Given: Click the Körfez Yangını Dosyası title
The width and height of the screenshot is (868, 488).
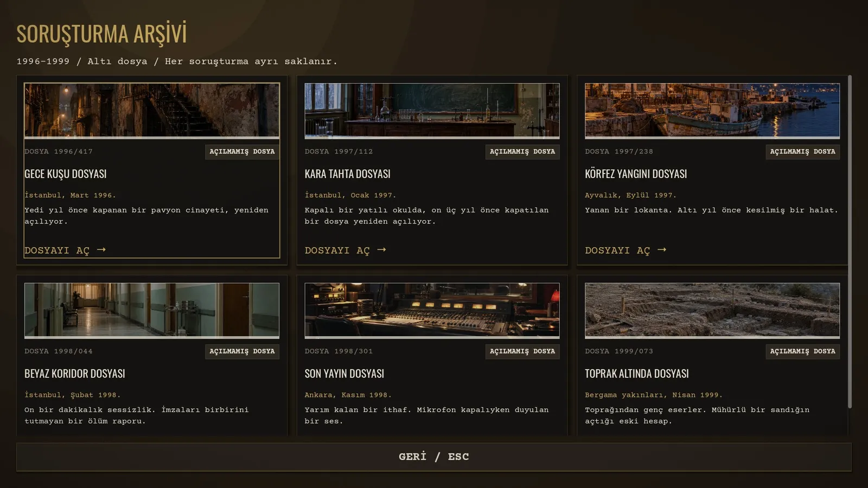Looking at the screenshot, I should pos(636,174).
